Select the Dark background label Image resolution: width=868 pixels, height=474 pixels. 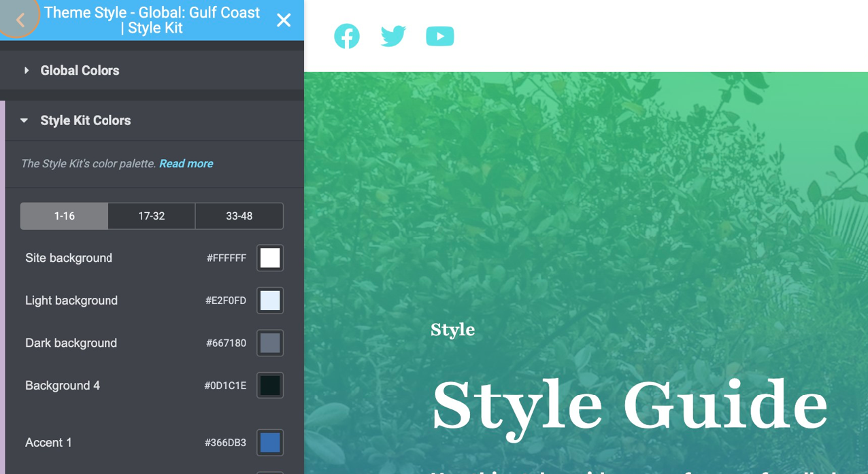point(71,343)
